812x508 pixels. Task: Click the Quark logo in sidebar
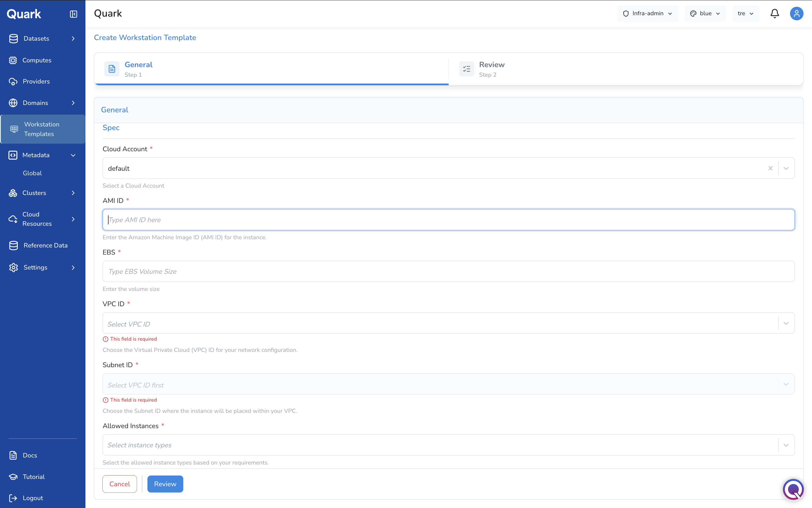pos(24,14)
